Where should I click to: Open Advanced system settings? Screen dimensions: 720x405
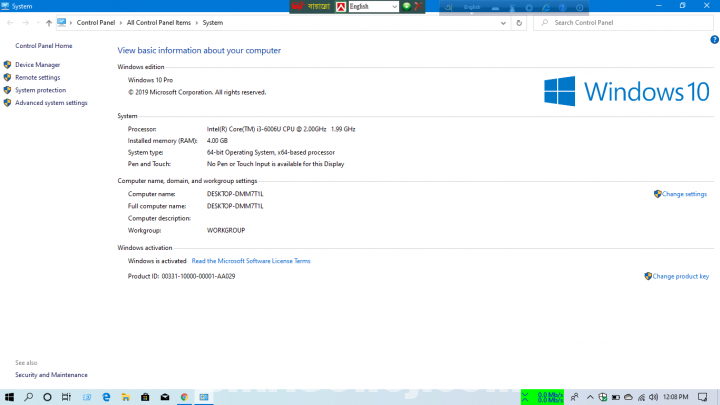click(51, 103)
